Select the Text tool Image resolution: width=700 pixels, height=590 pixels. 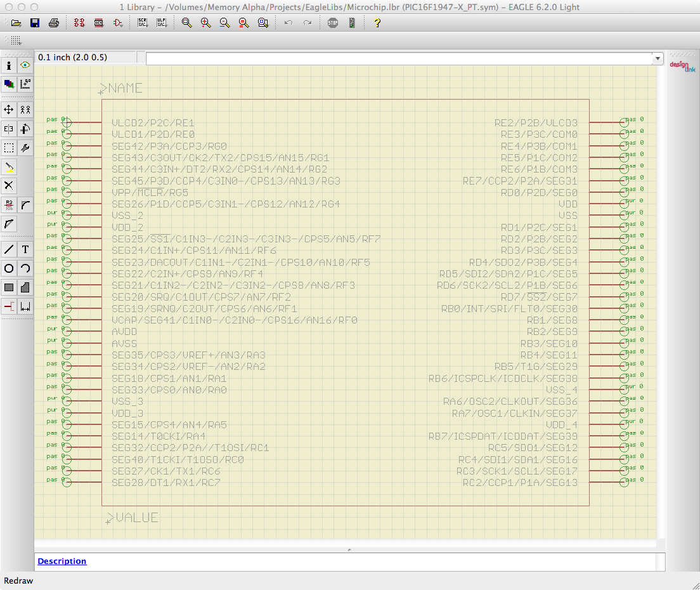(x=25, y=249)
